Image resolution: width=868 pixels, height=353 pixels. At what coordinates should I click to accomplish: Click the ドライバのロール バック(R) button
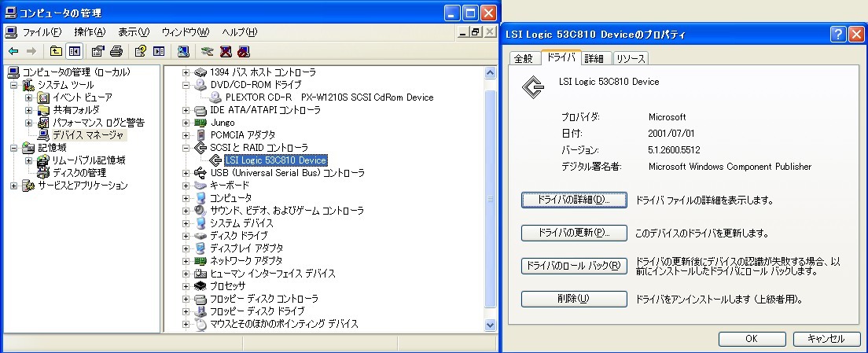pos(574,266)
